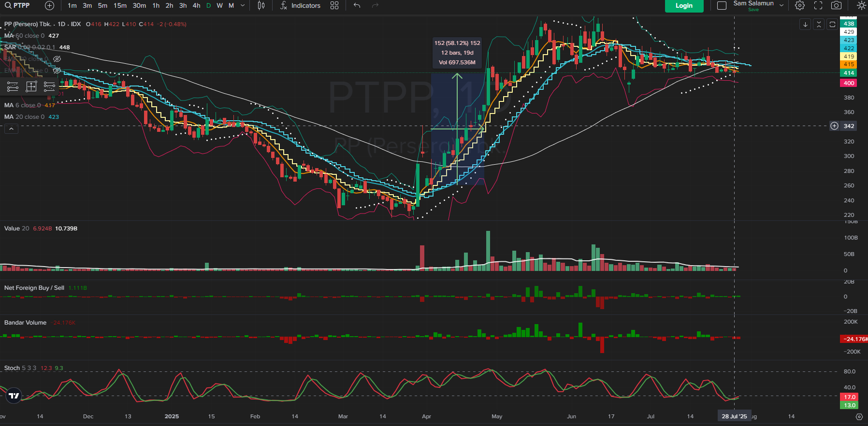Click the Sam Salamun layout name

[x=753, y=3]
